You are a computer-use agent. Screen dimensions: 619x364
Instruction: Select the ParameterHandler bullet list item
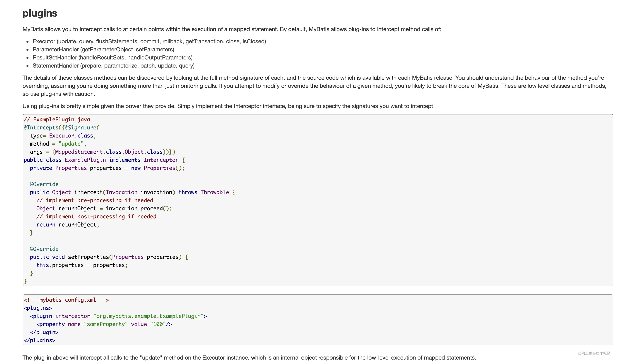point(103,49)
